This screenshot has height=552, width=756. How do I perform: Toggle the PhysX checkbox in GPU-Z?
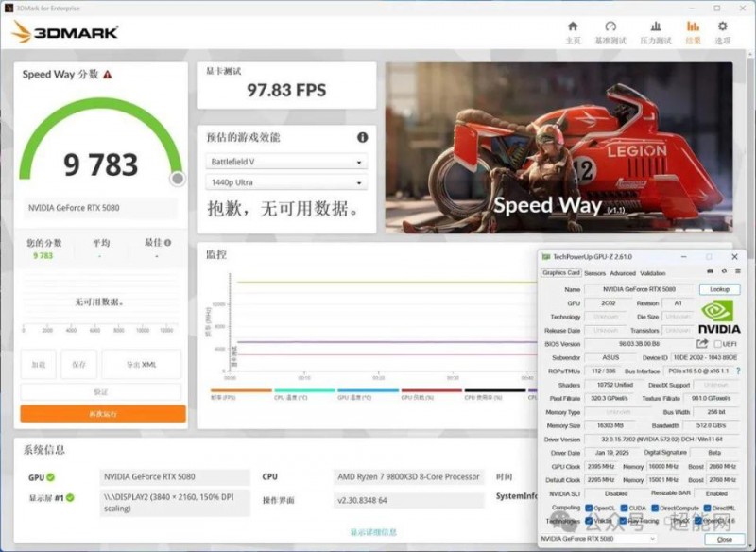tap(668, 521)
